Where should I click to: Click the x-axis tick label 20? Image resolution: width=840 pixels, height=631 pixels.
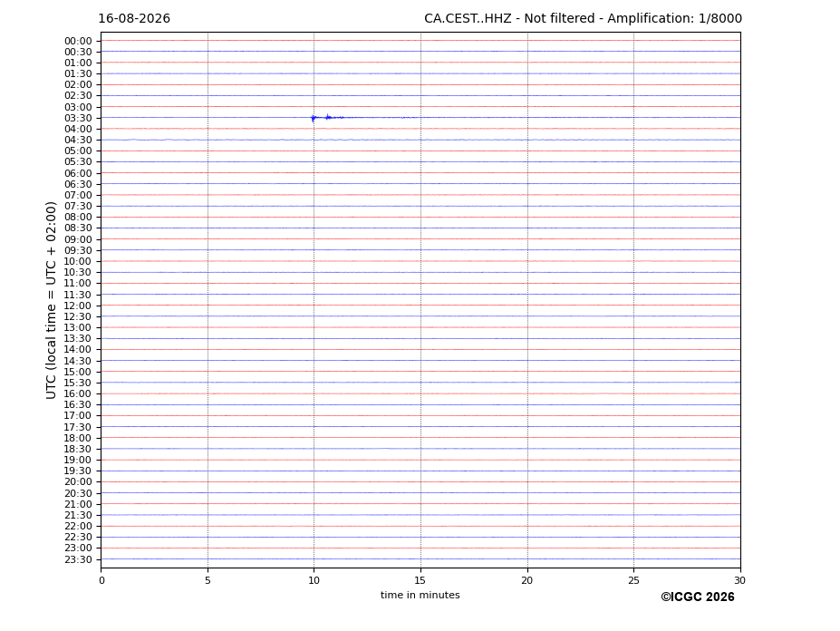tap(527, 580)
